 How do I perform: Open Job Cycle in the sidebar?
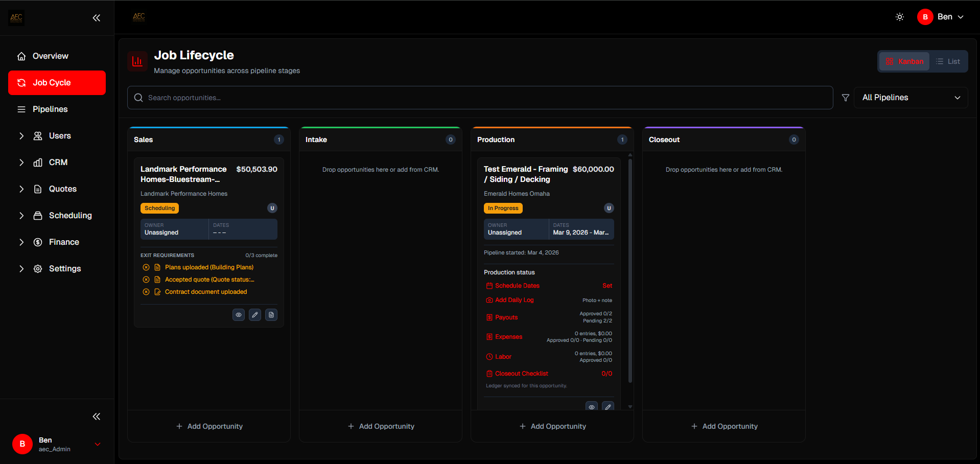point(57,83)
